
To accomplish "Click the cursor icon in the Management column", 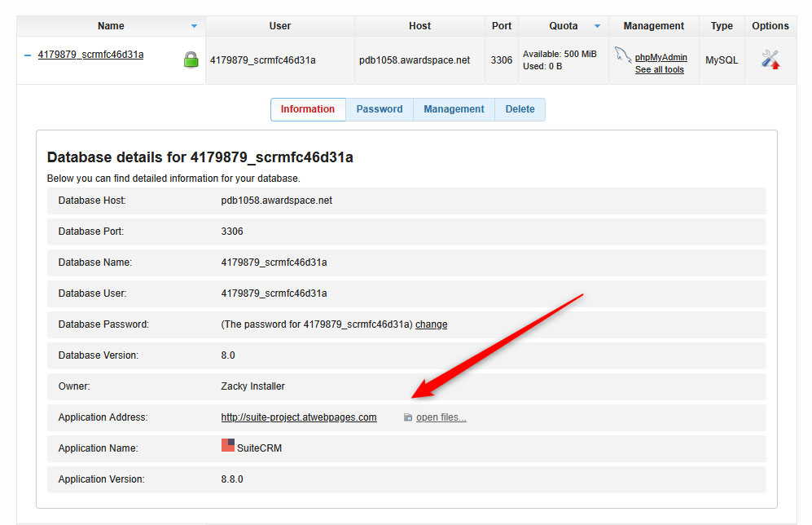I will point(624,55).
